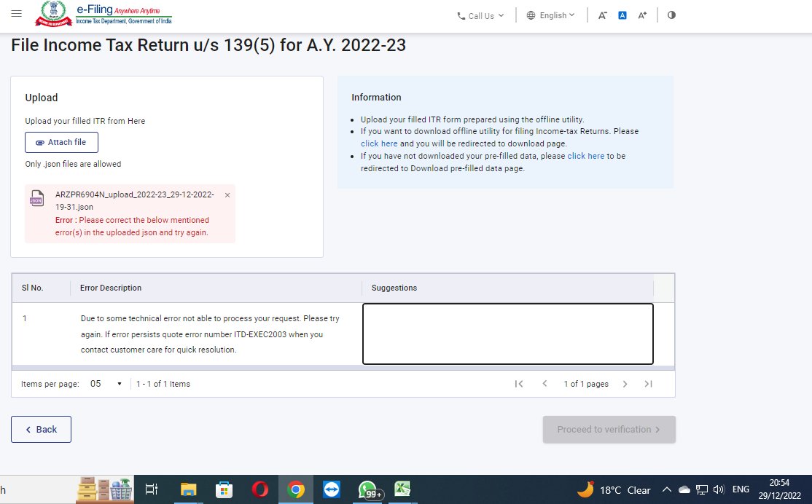This screenshot has height=504, width=812.
Task: Open Task View from the taskbar
Action: pyautogui.click(x=151, y=489)
